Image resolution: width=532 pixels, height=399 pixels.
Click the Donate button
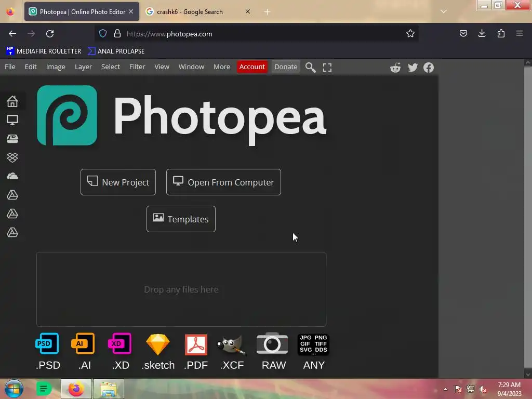286,67
